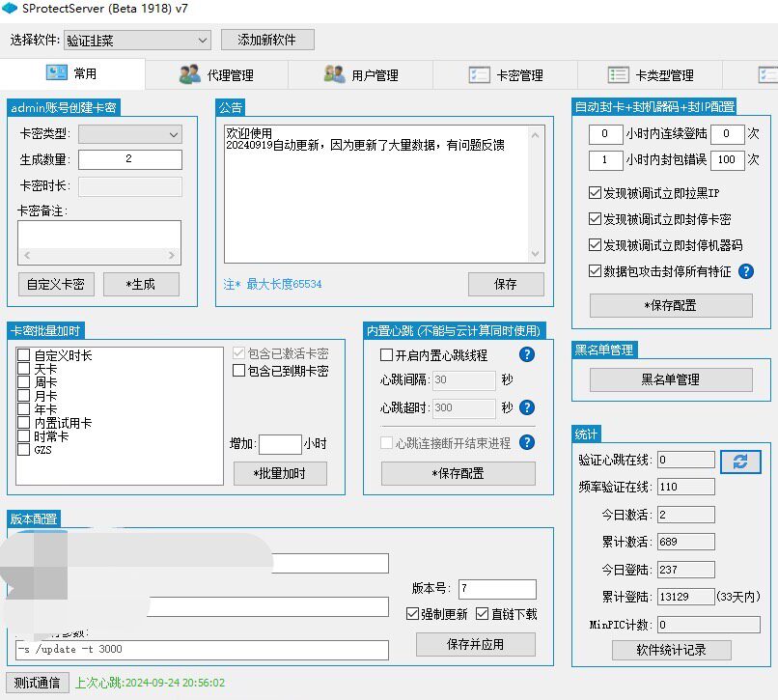Open the 选择软件 dropdown
The width and height of the screenshot is (778, 700).
point(137,41)
